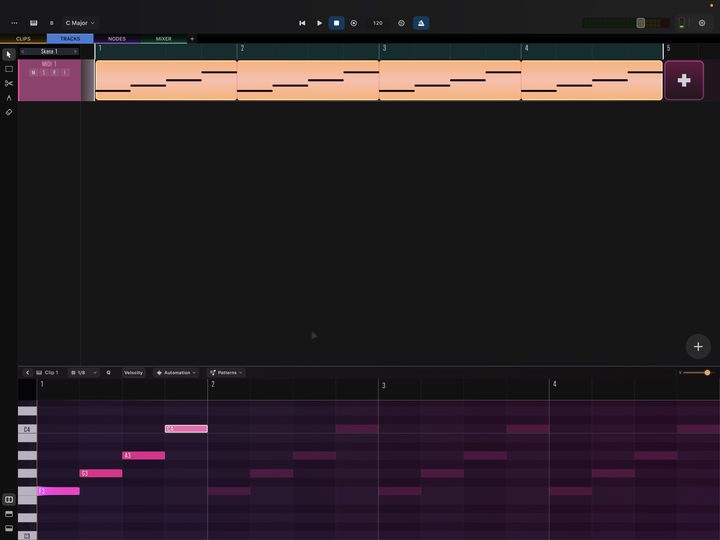Add a new track with round plus

698,347
